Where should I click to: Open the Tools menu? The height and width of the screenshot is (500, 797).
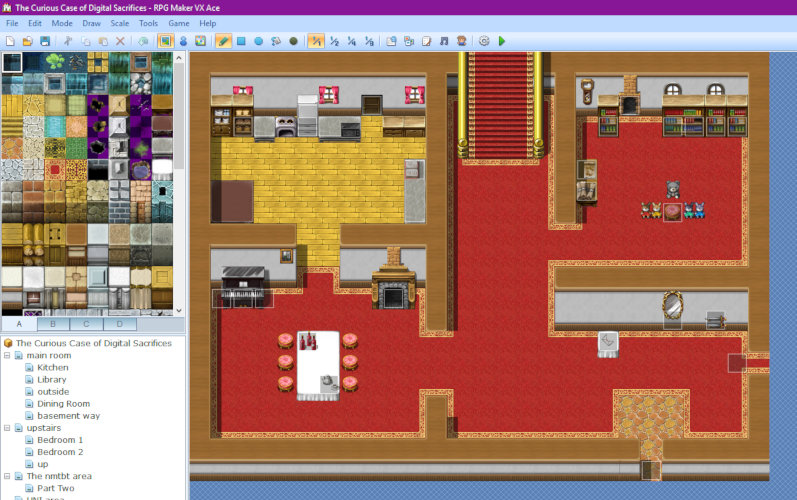148,23
